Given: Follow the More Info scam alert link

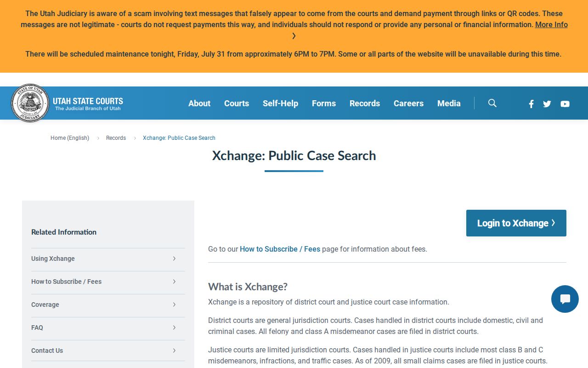Looking at the screenshot, I should (x=551, y=25).
